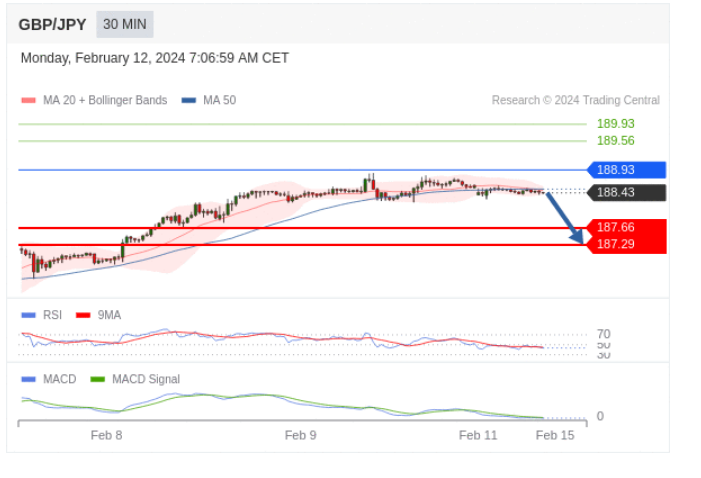Select the Feb 9 date marker

[300, 435]
